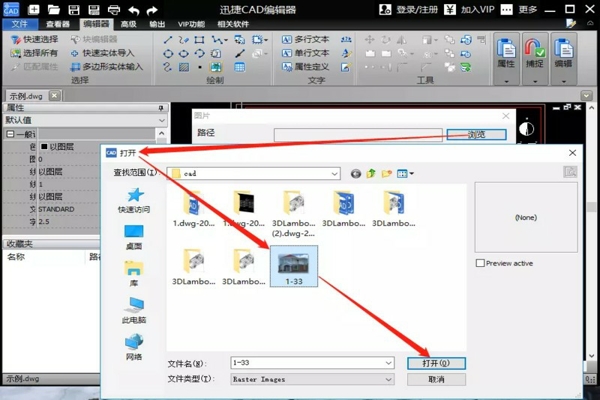Switch to the 输出 tab
The height and width of the screenshot is (400, 600).
point(157,24)
